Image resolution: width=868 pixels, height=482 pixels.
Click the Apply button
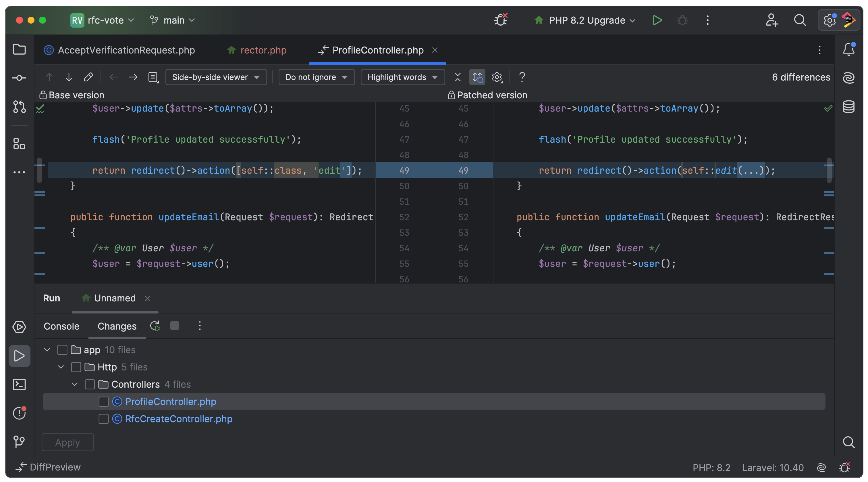(67, 442)
